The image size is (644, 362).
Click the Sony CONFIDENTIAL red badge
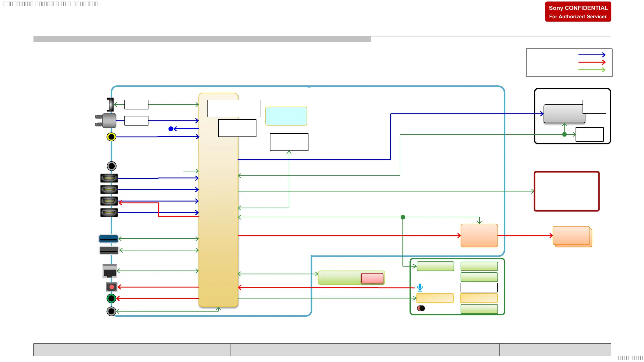pos(578,12)
